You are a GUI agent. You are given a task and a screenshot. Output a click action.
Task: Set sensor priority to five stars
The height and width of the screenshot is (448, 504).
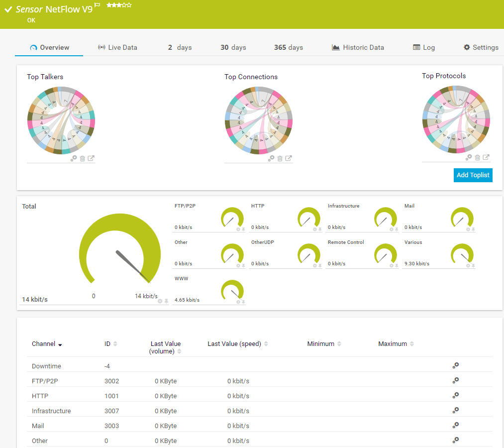pyautogui.click(x=128, y=5)
